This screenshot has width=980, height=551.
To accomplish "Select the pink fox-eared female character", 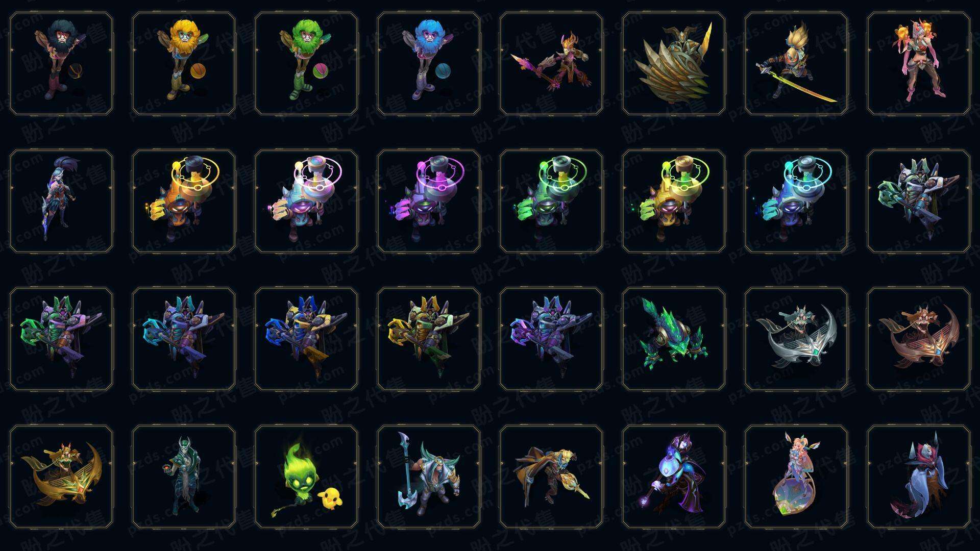I will 919,64.
